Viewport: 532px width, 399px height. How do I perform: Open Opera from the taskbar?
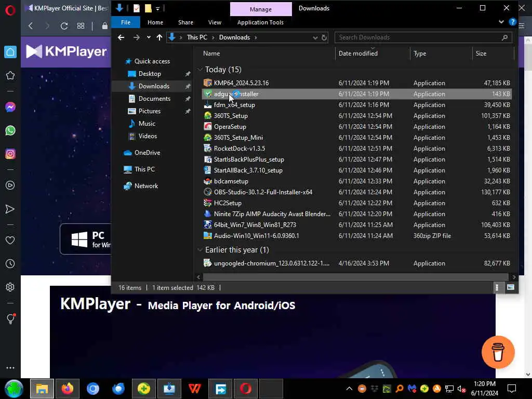click(x=246, y=389)
